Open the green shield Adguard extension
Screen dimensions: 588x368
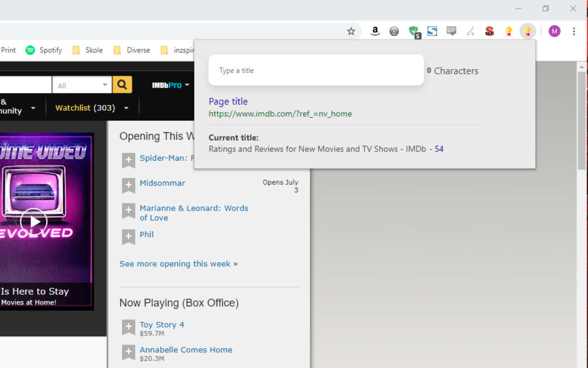tap(413, 31)
